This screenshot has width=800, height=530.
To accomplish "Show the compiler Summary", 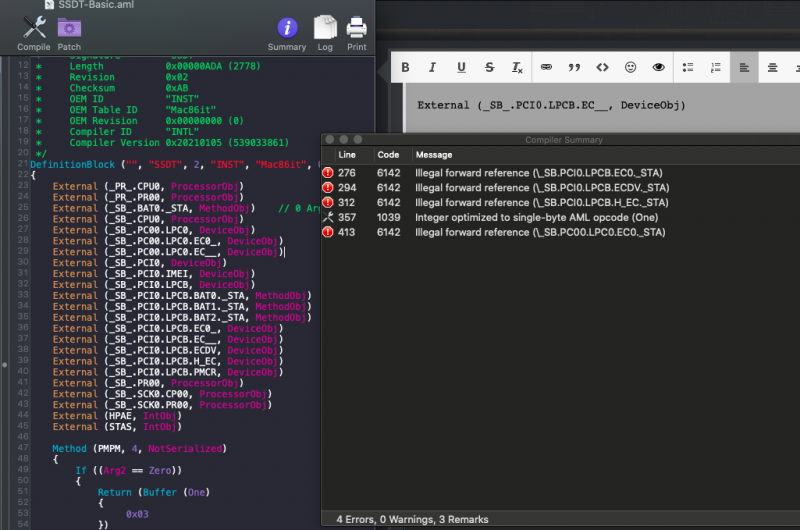I will tap(287, 29).
